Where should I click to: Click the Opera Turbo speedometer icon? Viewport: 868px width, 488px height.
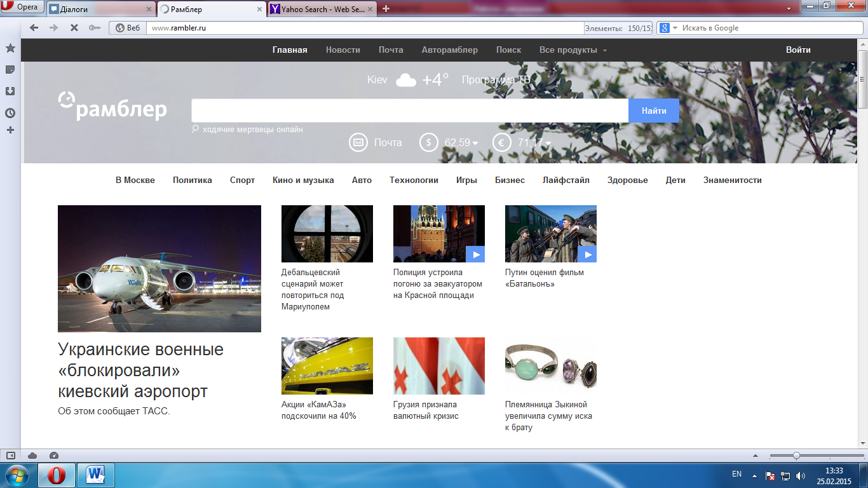[x=54, y=456]
